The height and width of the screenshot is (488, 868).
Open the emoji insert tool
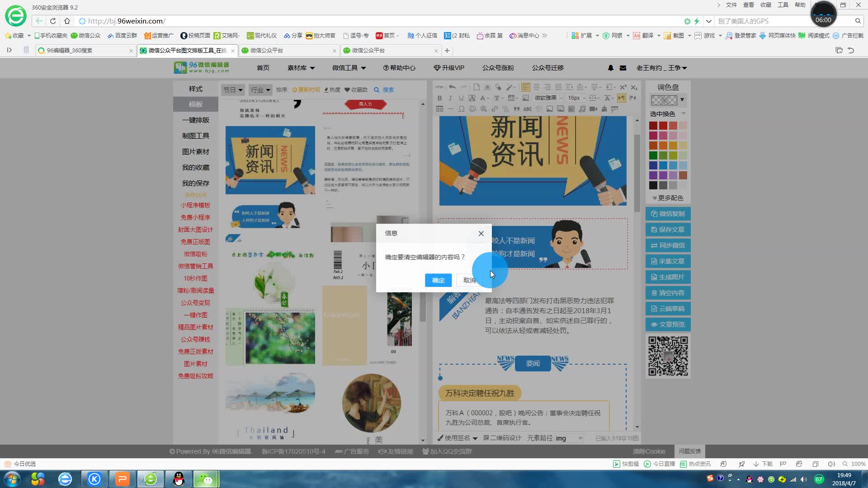point(473,109)
